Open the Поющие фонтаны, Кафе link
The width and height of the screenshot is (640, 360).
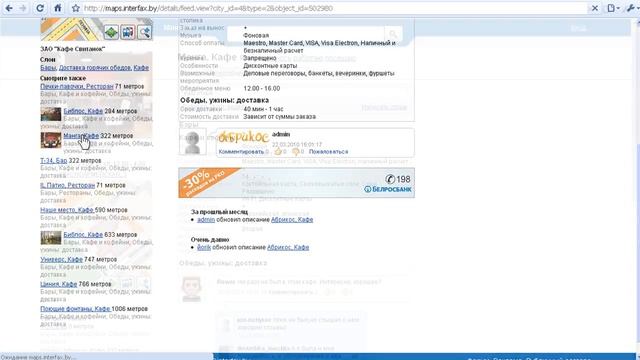[75, 309]
